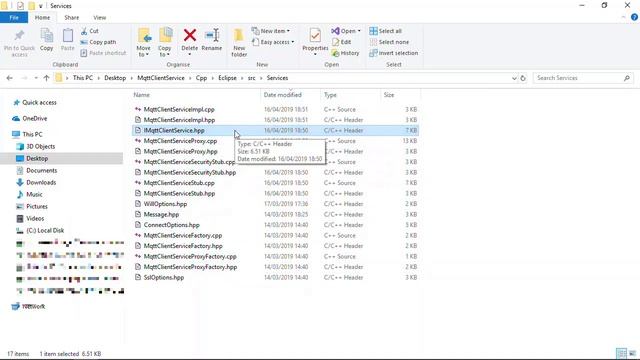Switch to the Share ribbon tab

pyautogui.click(x=71, y=18)
